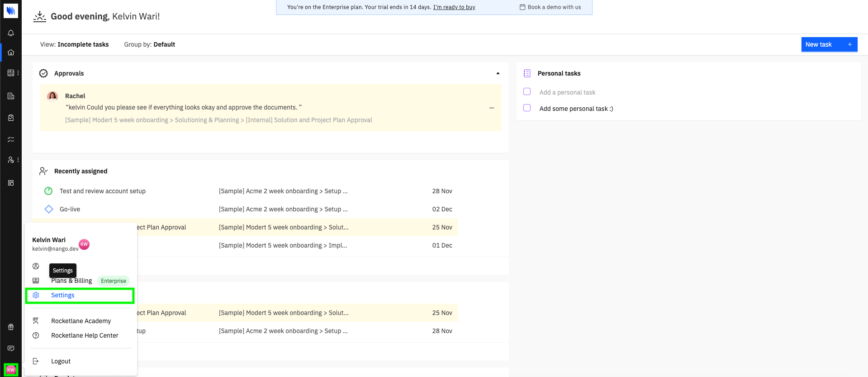
Task: Open Rocketlane Academy menu entry
Action: [81, 321]
